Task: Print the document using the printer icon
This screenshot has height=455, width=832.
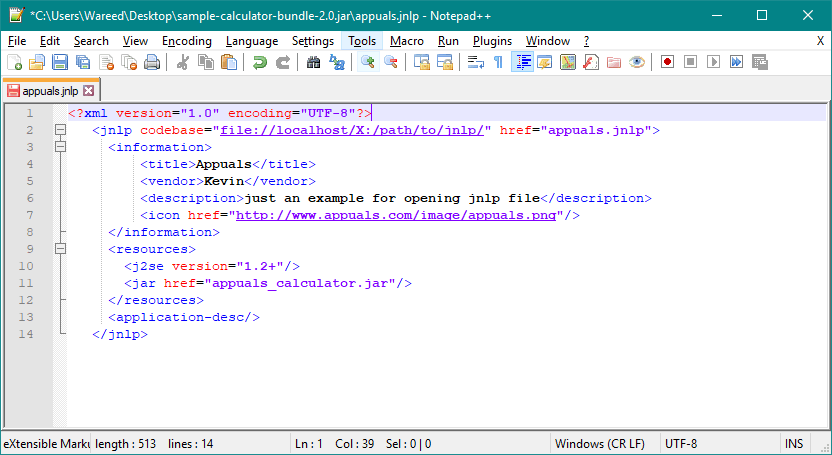Action: tap(152, 62)
